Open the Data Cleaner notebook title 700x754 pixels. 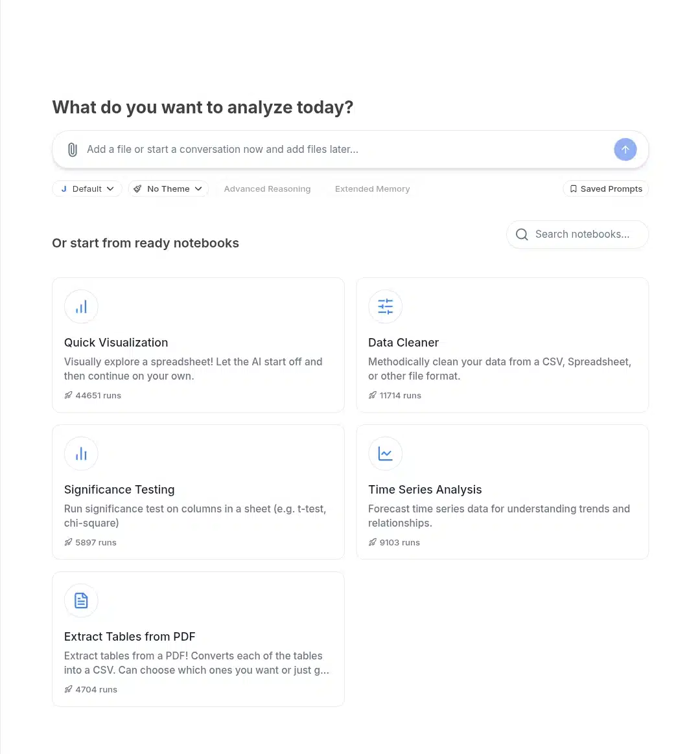click(x=404, y=343)
